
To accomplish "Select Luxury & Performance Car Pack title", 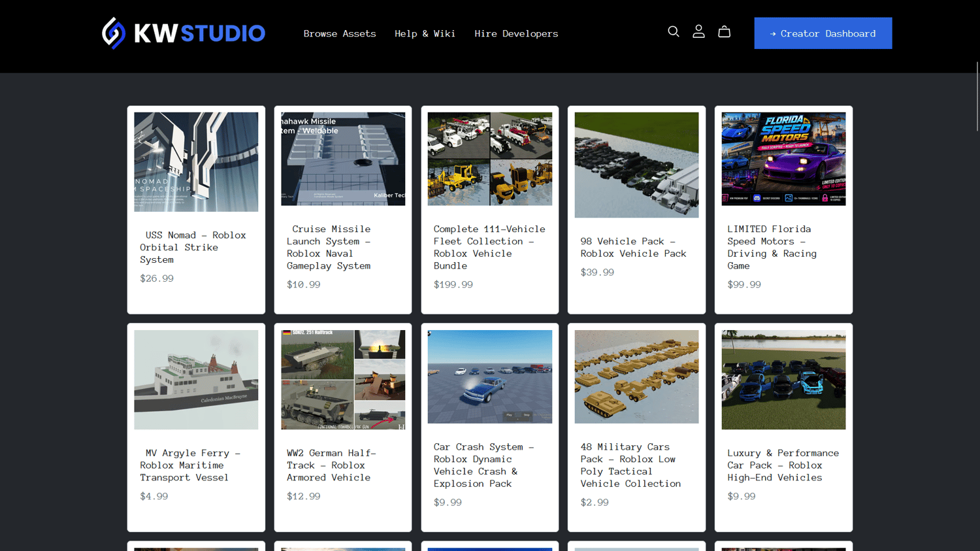I will point(783,465).
